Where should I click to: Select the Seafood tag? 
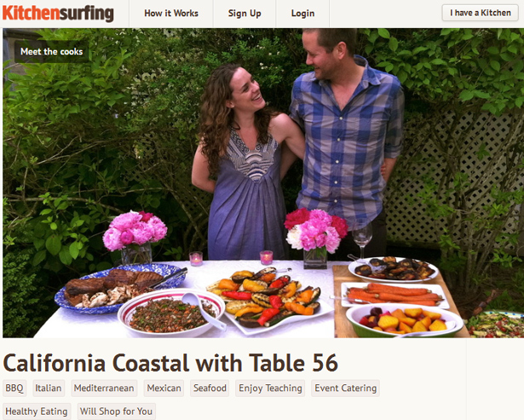(210, 388)
